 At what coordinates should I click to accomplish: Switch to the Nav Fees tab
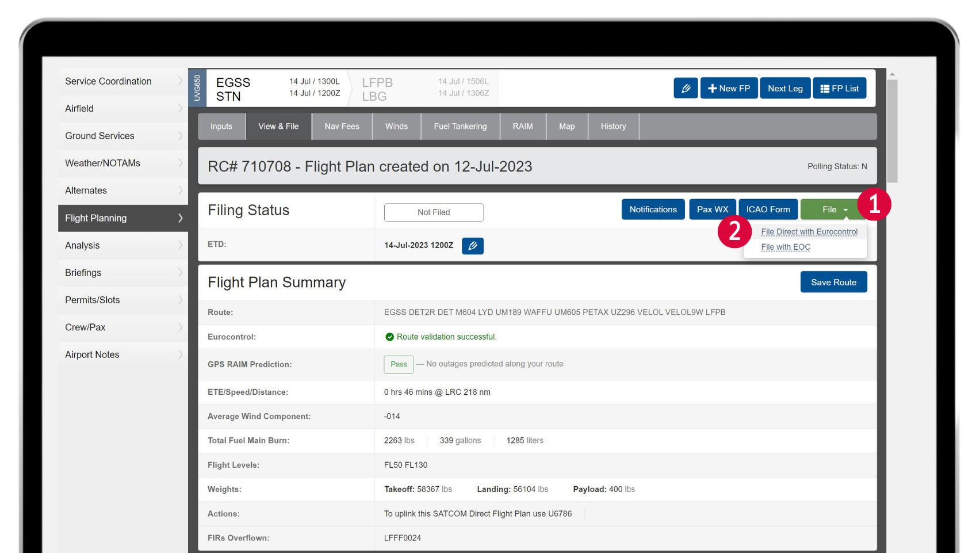coord(342,127)
